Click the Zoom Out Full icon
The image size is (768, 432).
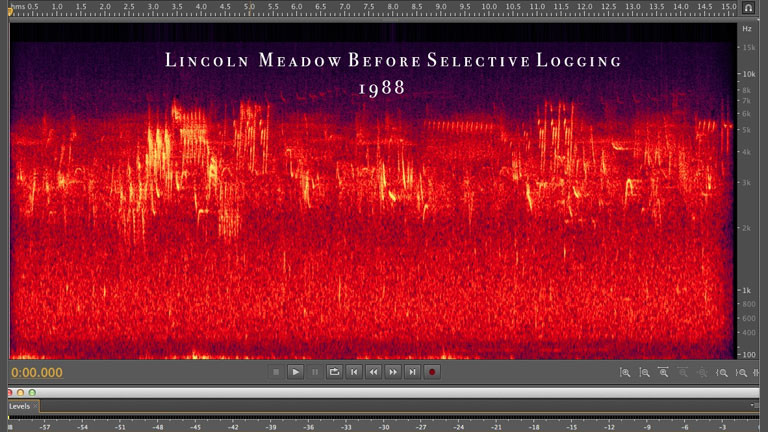(663, 373)
